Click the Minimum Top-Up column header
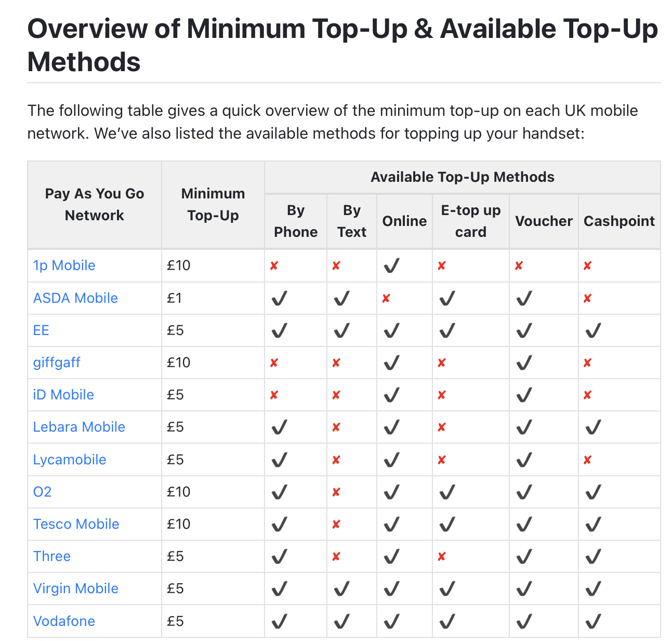This screenshot has width=672, height=641. click(x=213, y=205)
